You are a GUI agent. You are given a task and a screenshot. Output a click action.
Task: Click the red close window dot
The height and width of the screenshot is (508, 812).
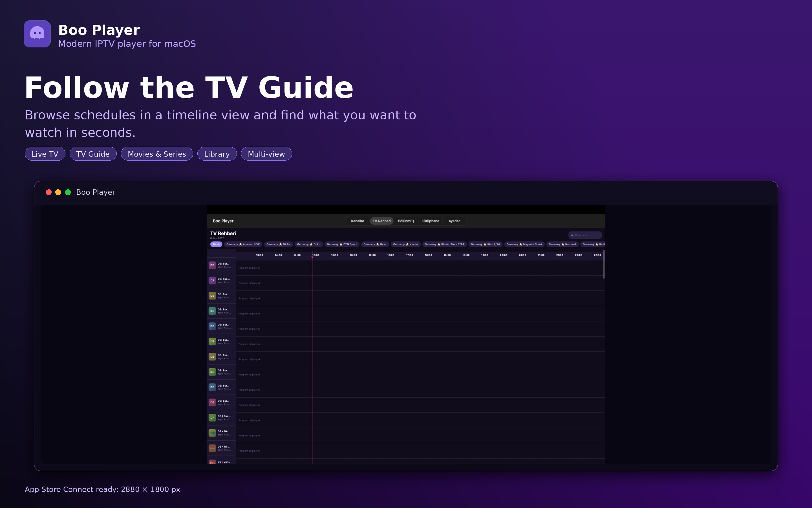(x=49, y=192)
